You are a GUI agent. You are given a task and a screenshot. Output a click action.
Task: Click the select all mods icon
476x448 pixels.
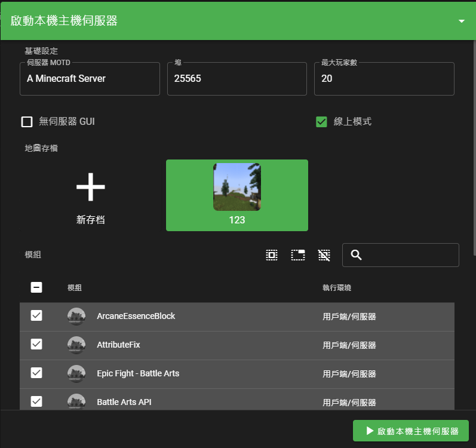pos(272,255)
